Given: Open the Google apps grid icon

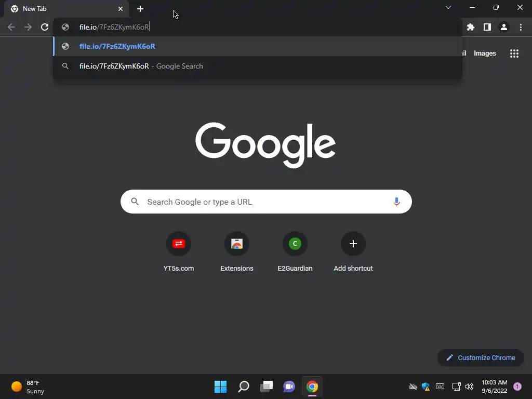Looking at the screenshot, I should point(514,54).
